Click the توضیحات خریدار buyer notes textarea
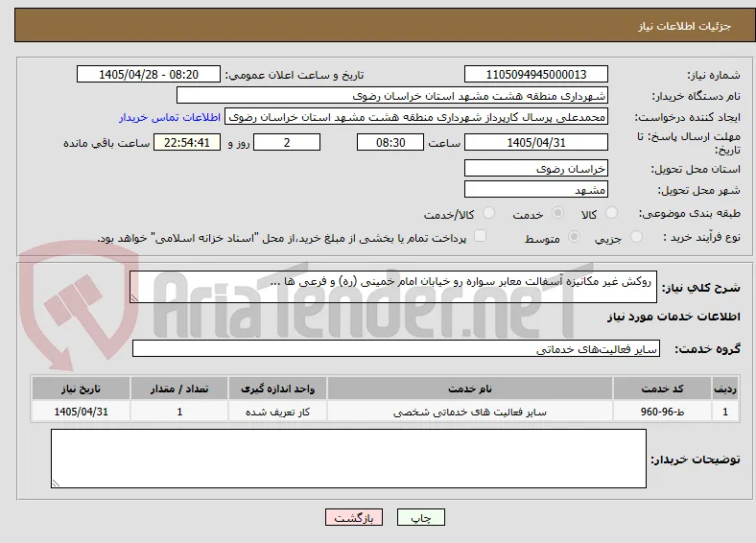756x543 pixels. pos(348,459)
